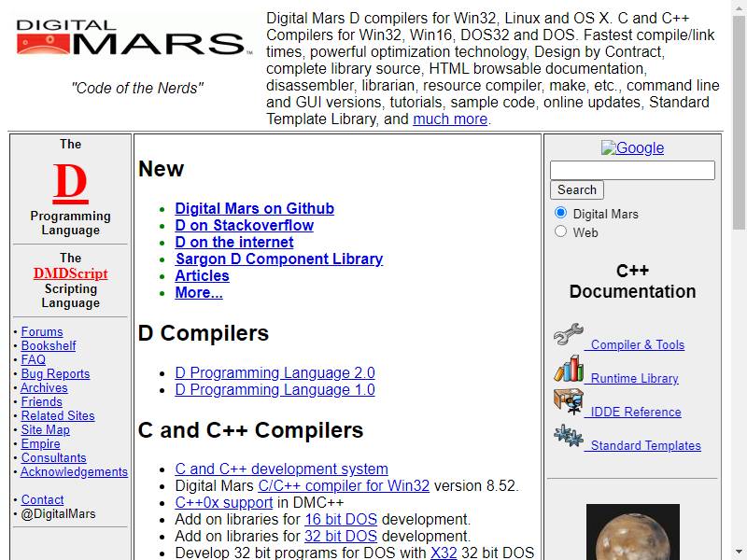Open the C++0x support link
Viewport: 747px width, 560px height.
pyautogui.click(x=224, y=502)
